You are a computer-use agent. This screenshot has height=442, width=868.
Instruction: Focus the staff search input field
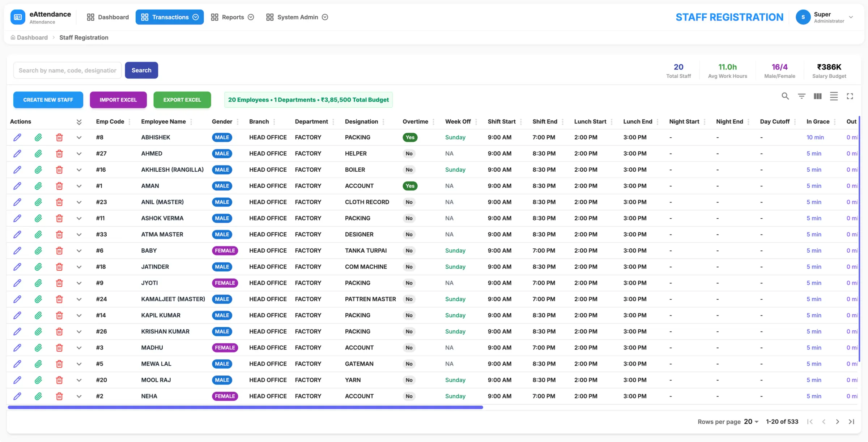[68, 70]
